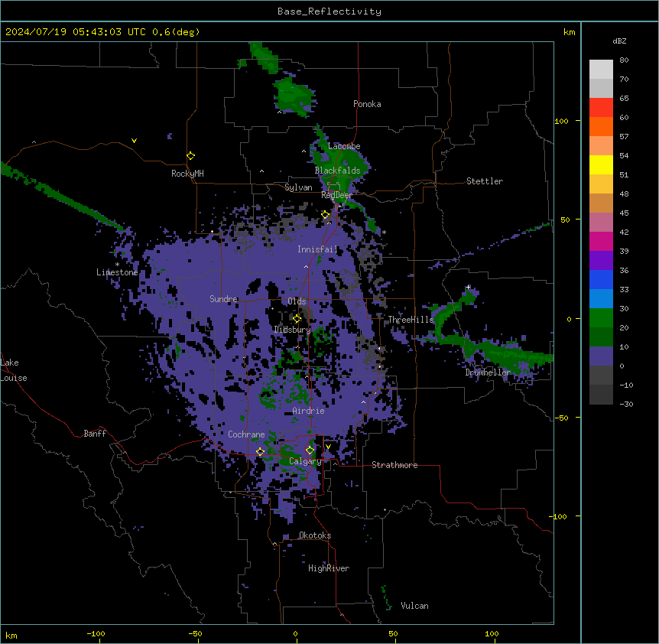Click the yellow marker below Cochrane
This screenshot has height=644, width=659.
coord(260,452)
